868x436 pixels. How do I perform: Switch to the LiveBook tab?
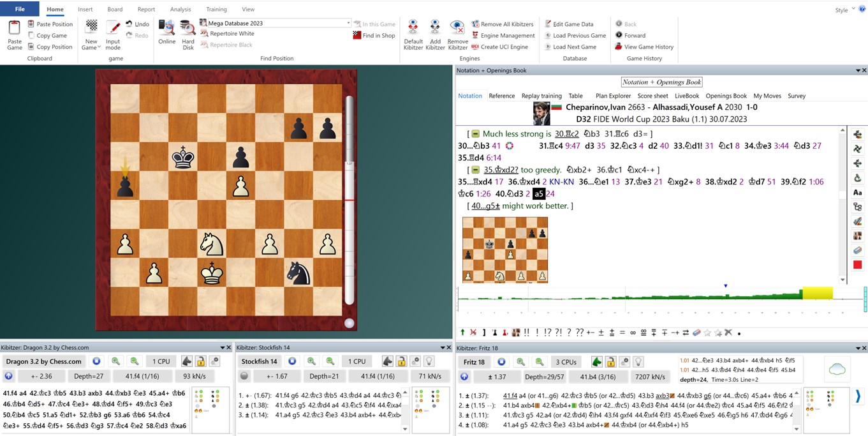[687, 96]
